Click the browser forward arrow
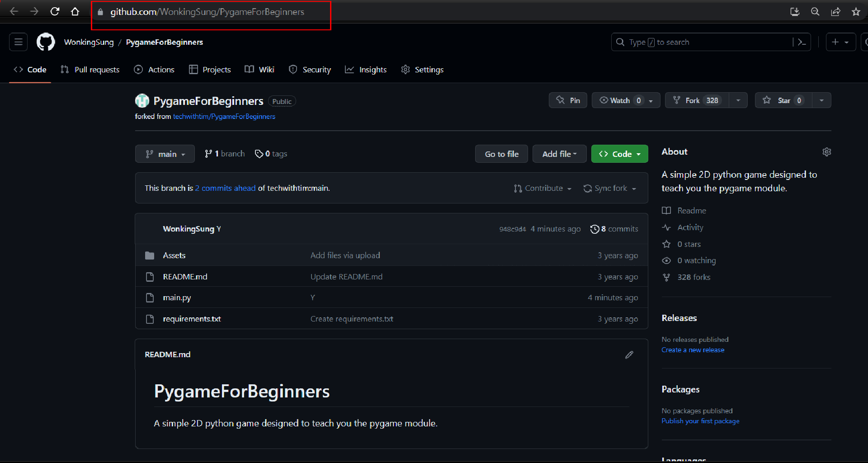 click(34, 12)
